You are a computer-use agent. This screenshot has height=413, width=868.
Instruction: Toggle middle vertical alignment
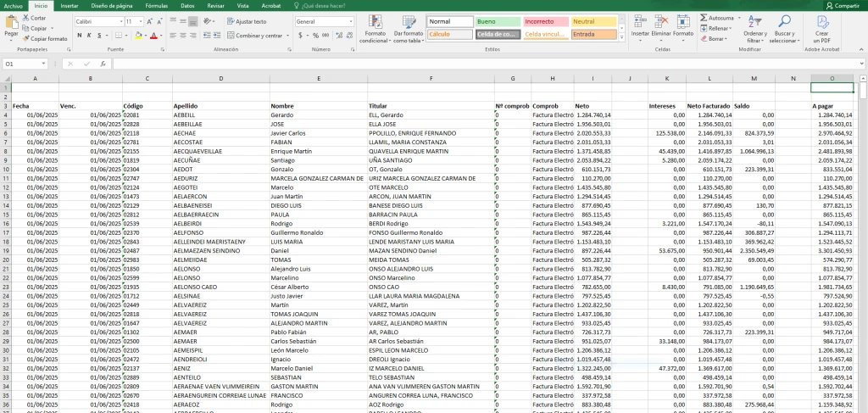point(183,21)
